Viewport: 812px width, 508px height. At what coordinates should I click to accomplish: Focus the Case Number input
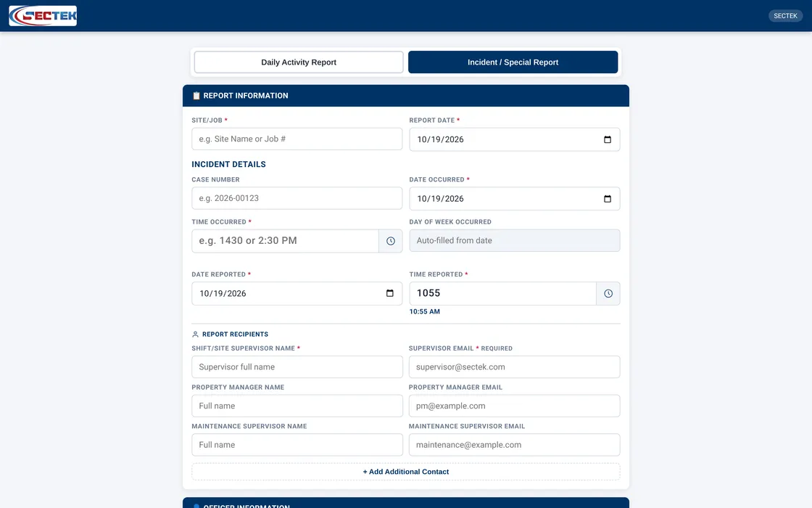tap(297, 198)
